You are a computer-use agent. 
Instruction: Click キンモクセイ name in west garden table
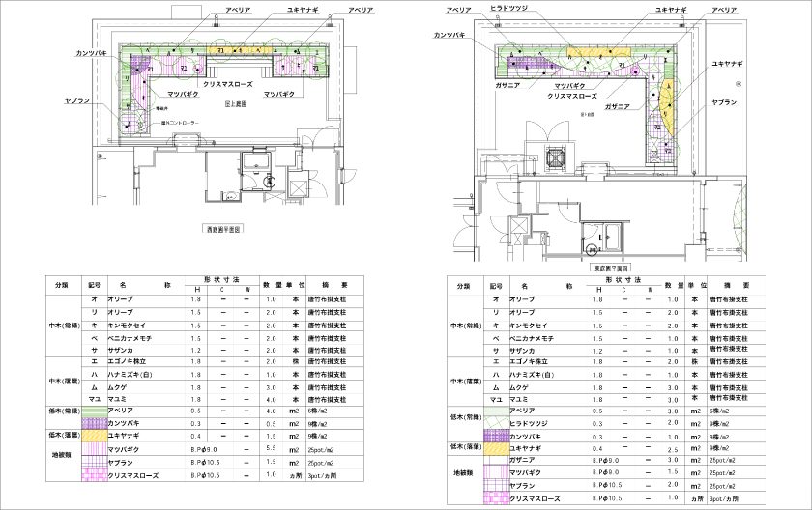127,326
